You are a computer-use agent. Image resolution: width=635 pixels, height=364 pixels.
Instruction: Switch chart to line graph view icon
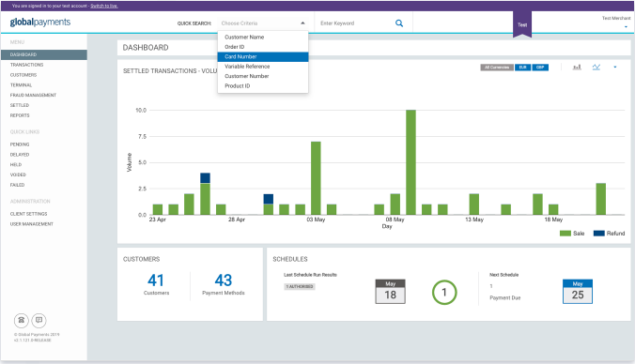click(x=596, y=68)
